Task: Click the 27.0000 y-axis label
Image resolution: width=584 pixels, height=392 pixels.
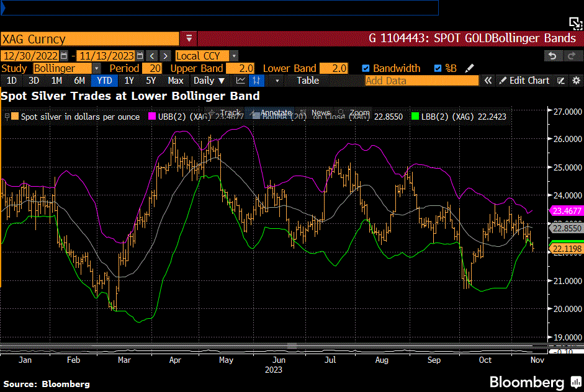Action: coord(568,112)
